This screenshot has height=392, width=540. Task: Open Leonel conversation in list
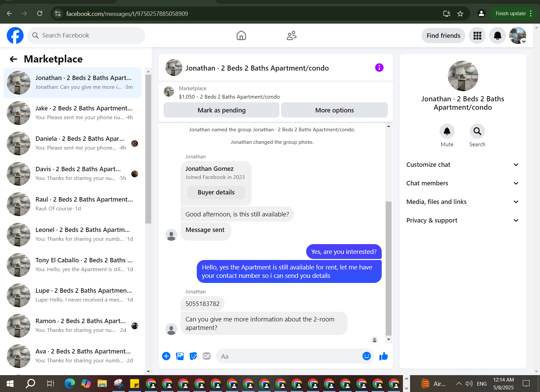pyautogui.click(x=73, y=235)
